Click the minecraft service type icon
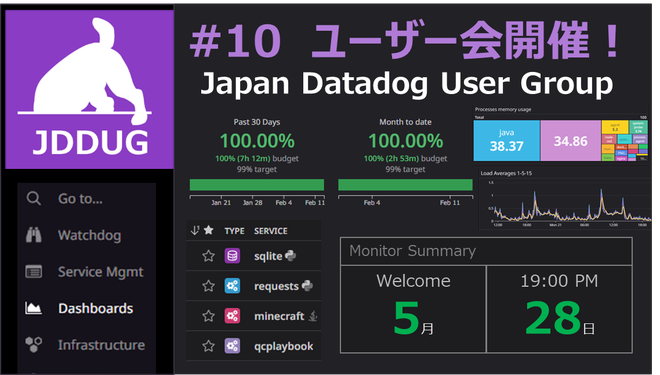Image resolution: width=660 pixels, height=375 pixels. coord(232,316)
